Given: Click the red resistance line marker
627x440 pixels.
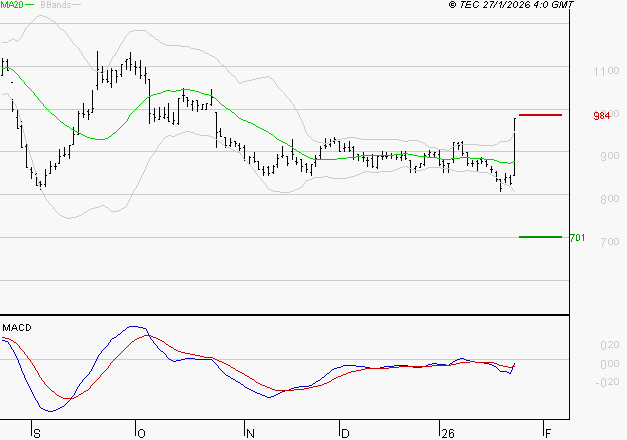Looking at the screenshot, I should pyautogui.click(x=540, y=115).
